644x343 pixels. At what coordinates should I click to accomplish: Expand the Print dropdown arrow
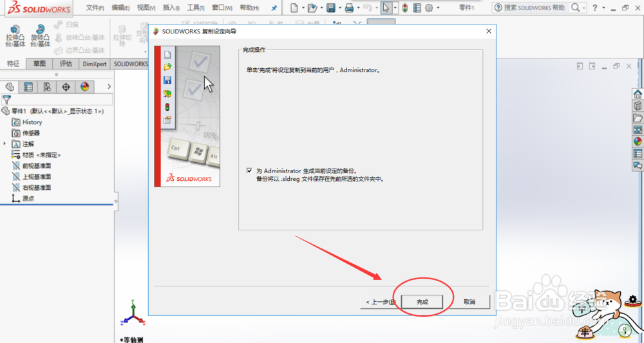(x=359, y=8)
